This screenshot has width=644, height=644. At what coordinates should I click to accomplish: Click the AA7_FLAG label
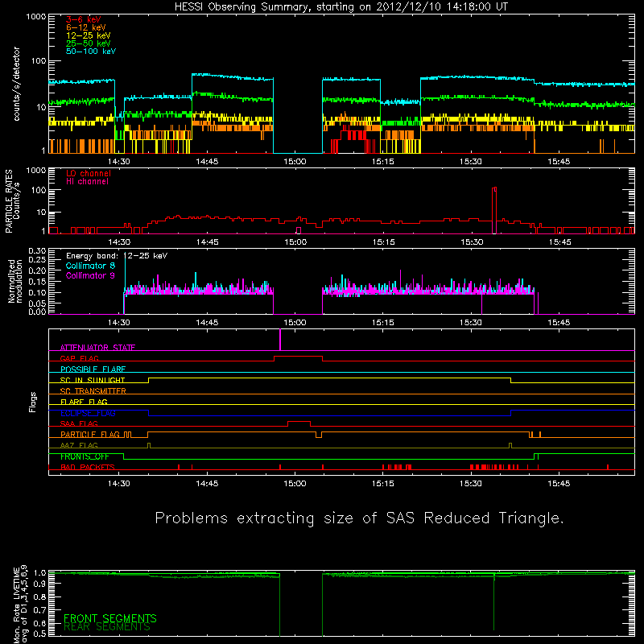(79, 445)
